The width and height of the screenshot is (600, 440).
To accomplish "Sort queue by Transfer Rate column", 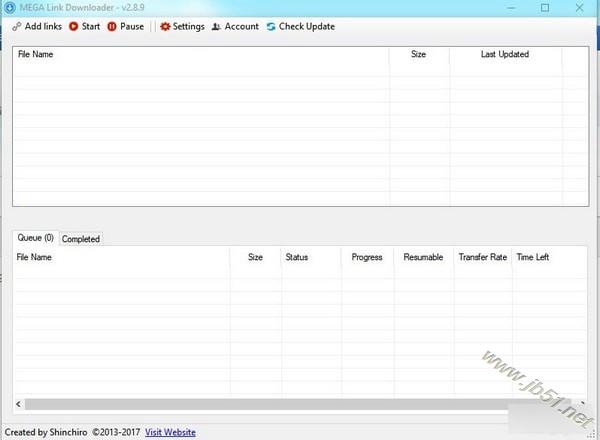I will pos(483,257).
